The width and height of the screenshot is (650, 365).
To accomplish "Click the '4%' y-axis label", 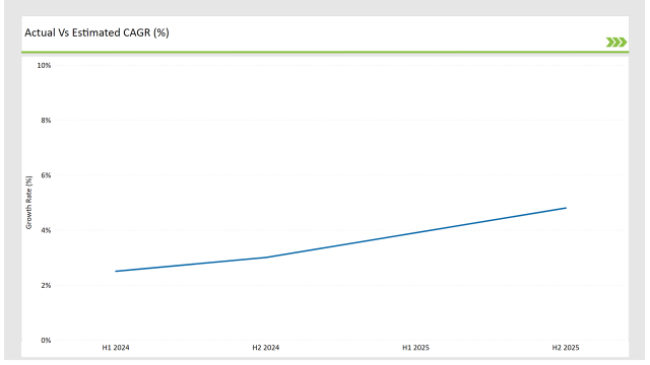I will click(x=46, y=231).
